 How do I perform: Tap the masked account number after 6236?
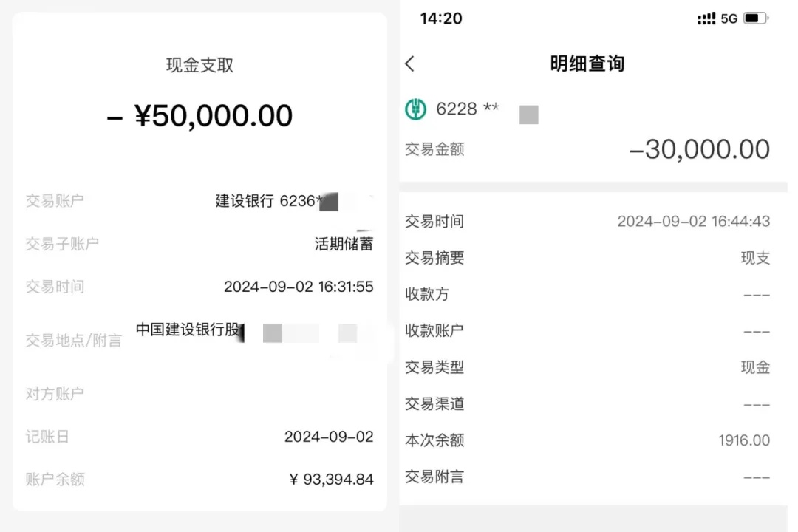(331, 200)
